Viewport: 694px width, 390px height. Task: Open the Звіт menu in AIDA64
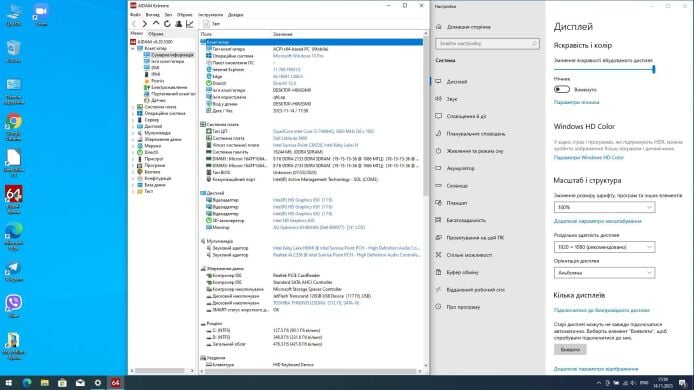(168, 15)
